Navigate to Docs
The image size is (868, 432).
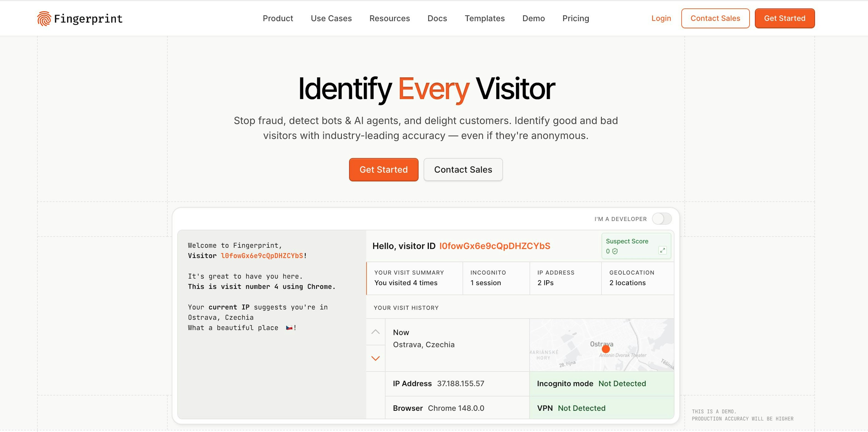pos(437,18)
